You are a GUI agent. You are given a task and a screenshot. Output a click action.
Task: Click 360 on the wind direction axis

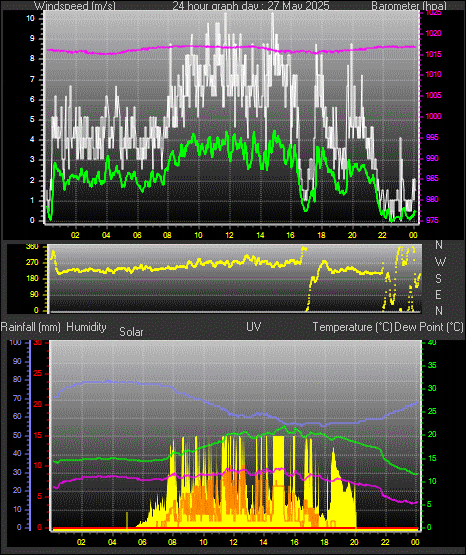32,247
